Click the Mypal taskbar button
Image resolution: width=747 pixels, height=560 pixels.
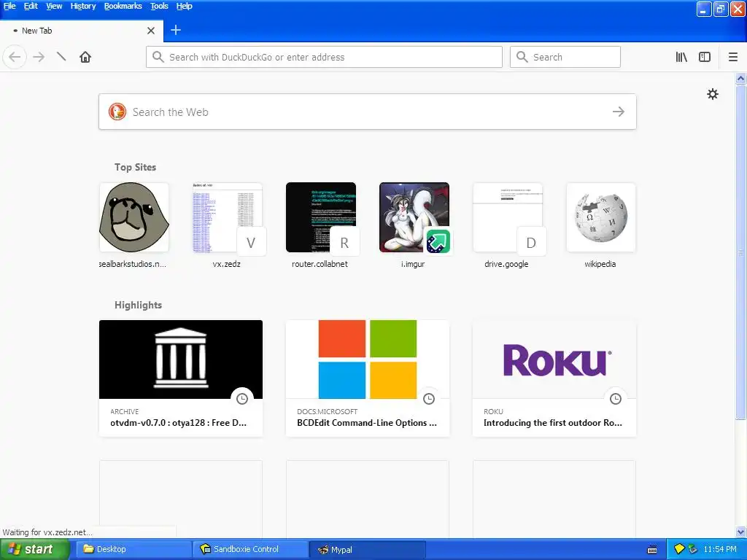click(368, 550)
